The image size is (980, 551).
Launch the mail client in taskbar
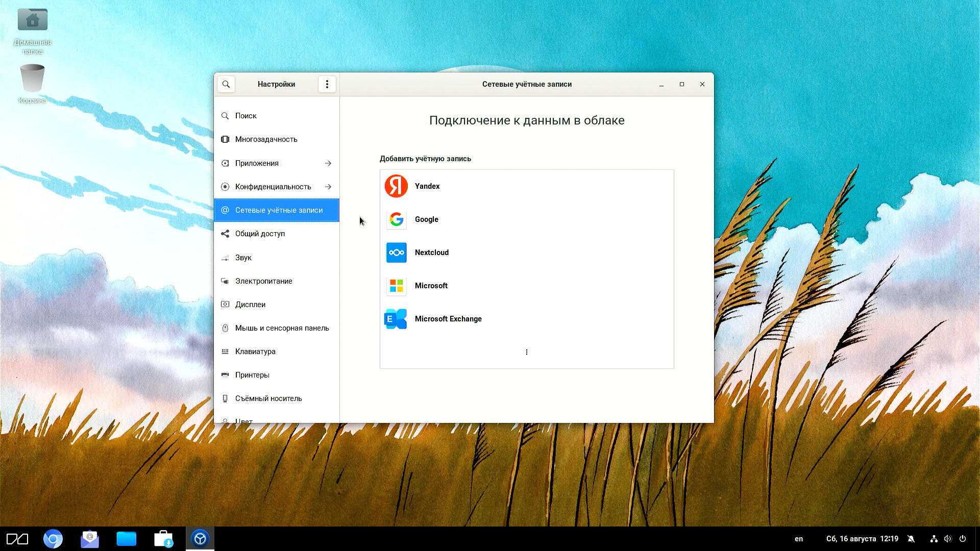point(90,539)
